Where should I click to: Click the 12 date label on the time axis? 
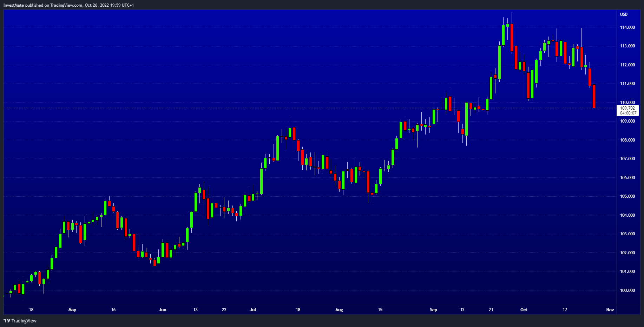(462, 310)
